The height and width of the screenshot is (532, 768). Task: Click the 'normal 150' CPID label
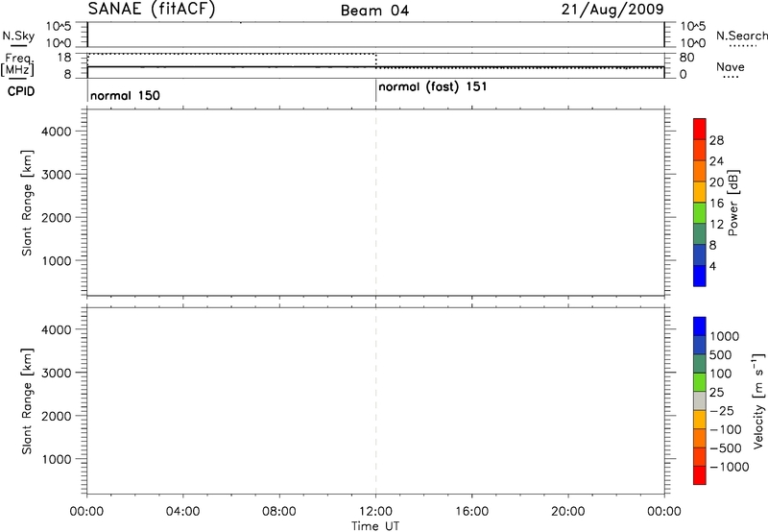[125, 95]
